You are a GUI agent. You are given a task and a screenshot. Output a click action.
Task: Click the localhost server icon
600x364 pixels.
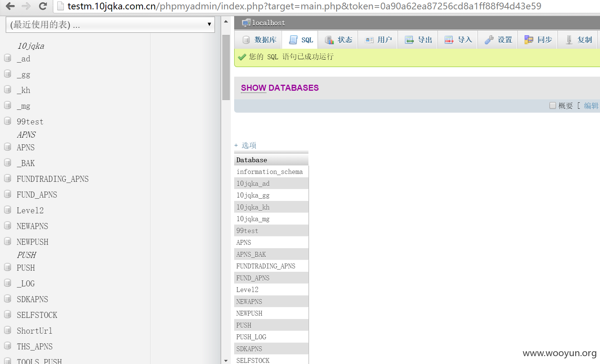coord(246,23)
